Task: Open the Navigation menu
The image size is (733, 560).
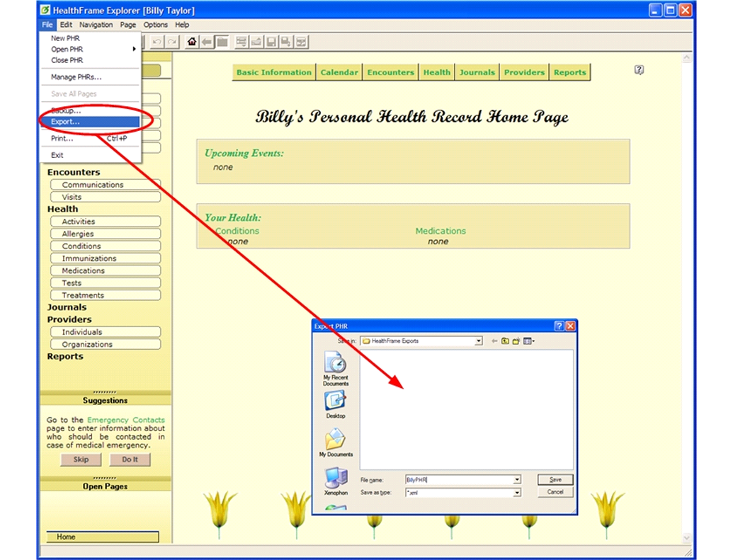Action: (x=96, y=25)
